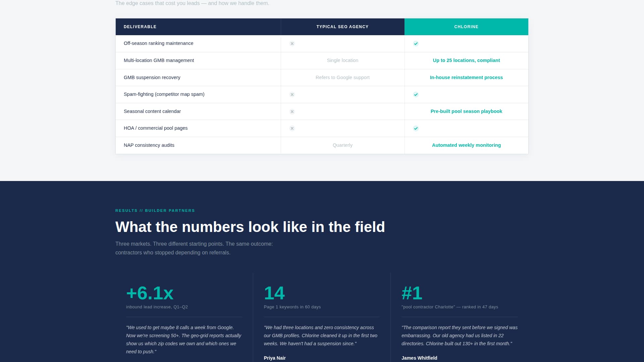Click 'Up to 25 locations, compliant' text
The height and width of the screenshot is (362, 644).
(466, 60)
